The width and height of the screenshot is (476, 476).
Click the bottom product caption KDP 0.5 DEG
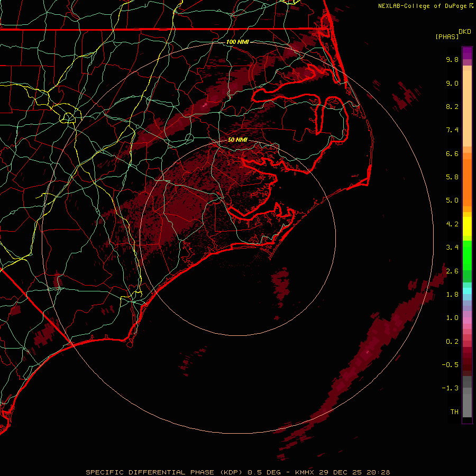point(186,472)
